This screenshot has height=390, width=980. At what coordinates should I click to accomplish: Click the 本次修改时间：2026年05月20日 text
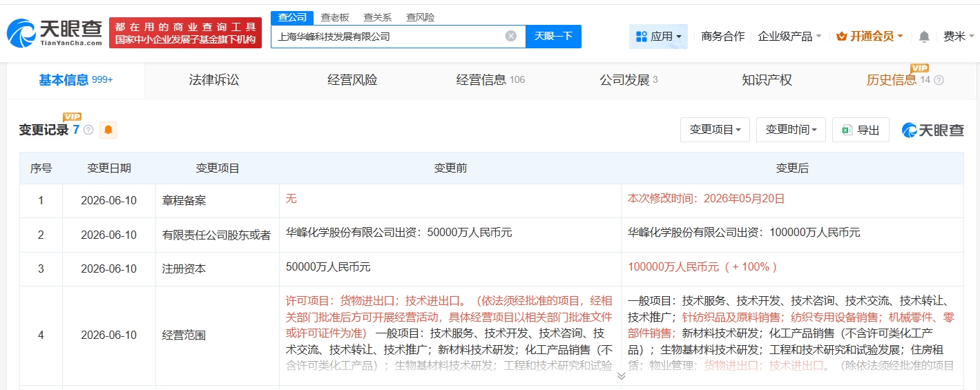(706, 199)
